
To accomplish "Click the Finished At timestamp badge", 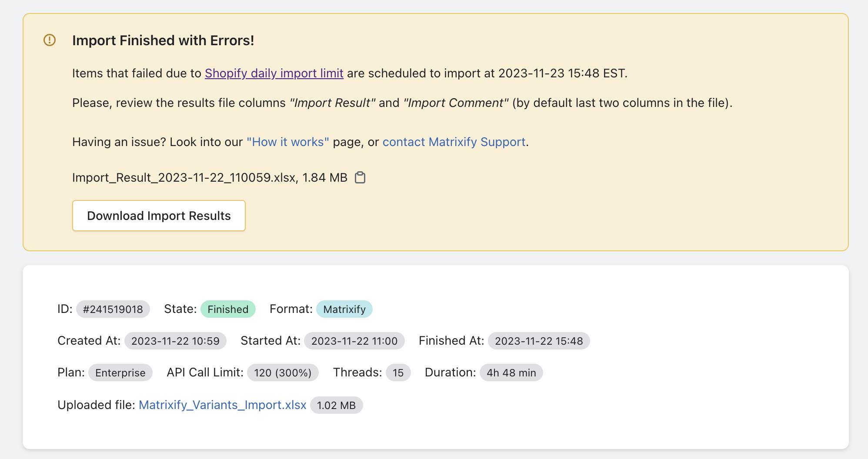I will (x=538, y=341).
